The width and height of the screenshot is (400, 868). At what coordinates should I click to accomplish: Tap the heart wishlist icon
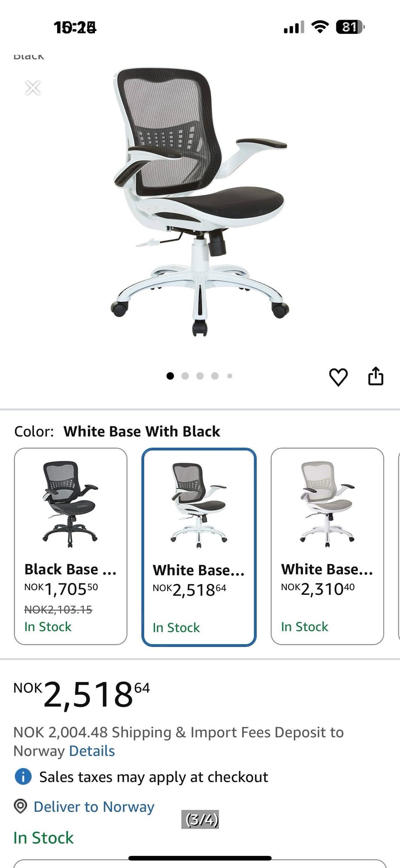pos(338,377)
